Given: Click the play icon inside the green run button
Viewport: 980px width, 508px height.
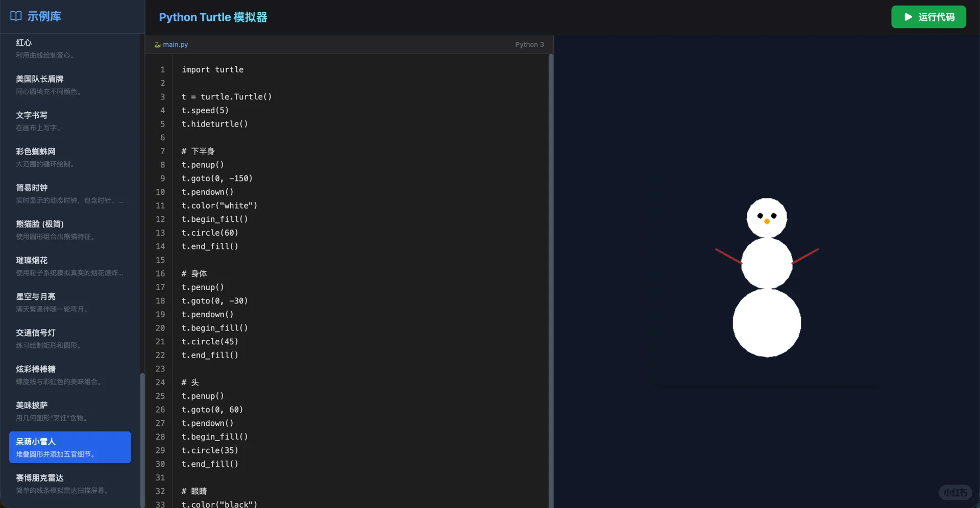Looking at the screenshot, I should pos(908,17).
